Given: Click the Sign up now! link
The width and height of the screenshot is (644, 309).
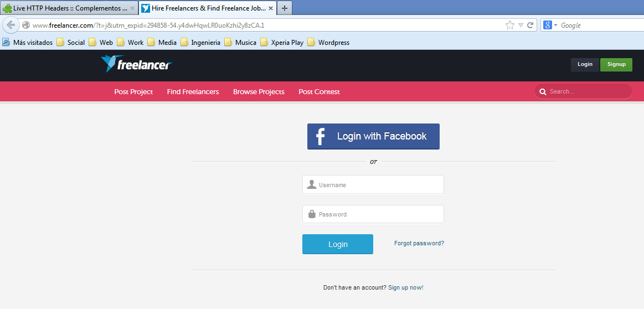Looking at the screenshot, I should (405, 287).
